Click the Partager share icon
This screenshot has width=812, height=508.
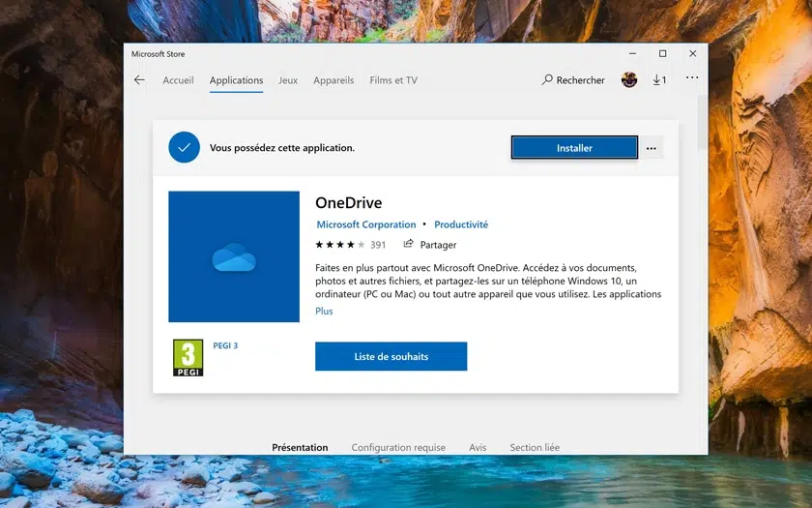[409, 244]
